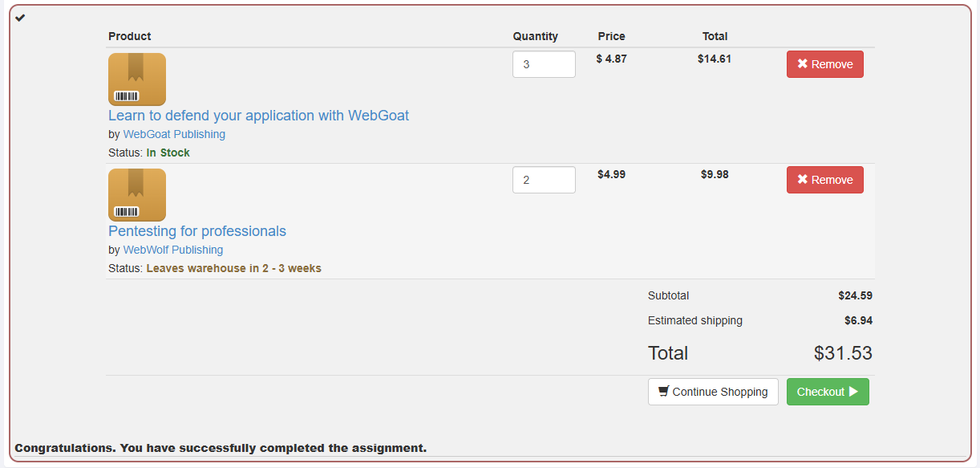Click the play arrow icon on Checkout
The height and width of the screenshot is (468, 980).
tap(853, 392)
